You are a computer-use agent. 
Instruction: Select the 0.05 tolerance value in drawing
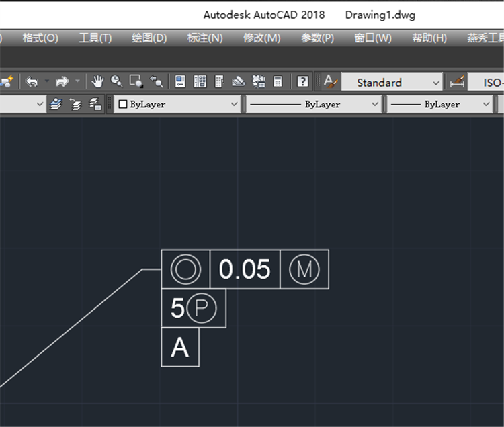click(x=245, y=269)
